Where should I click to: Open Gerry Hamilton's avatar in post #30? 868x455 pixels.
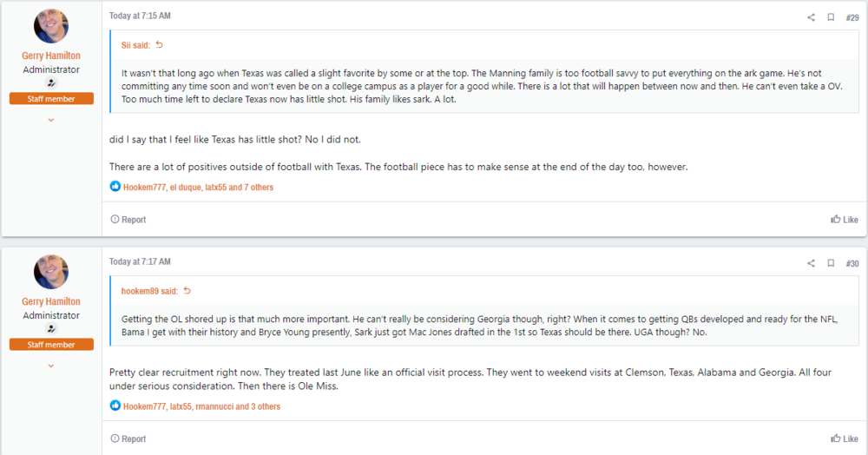pos(51,272)
